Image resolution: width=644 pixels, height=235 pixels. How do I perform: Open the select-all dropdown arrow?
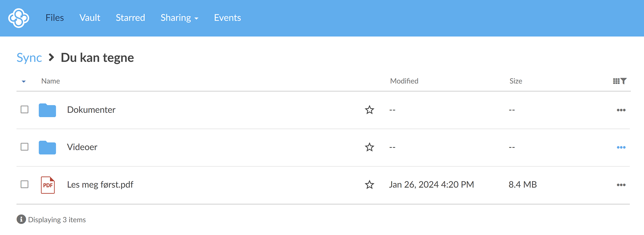24,82
